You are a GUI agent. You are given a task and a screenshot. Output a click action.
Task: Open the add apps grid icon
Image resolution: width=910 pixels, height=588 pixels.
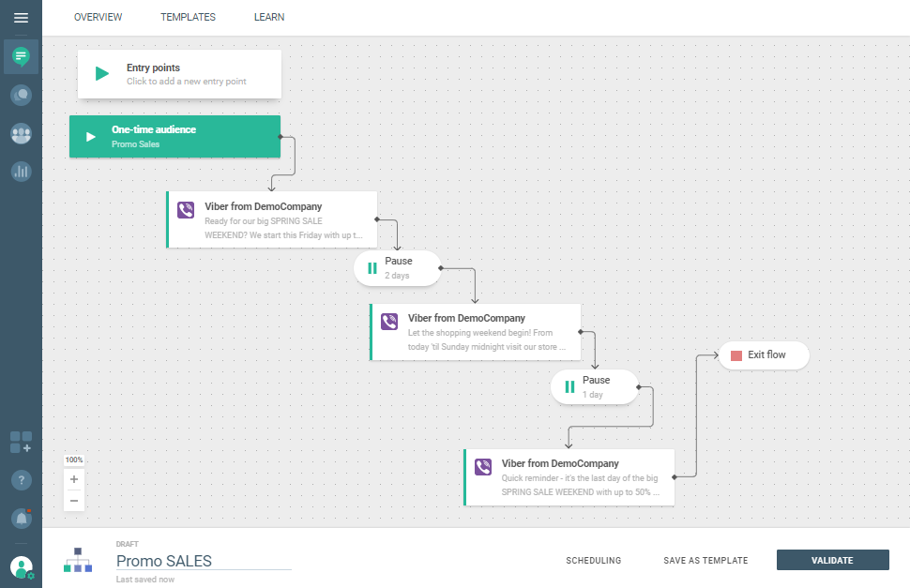21,442
